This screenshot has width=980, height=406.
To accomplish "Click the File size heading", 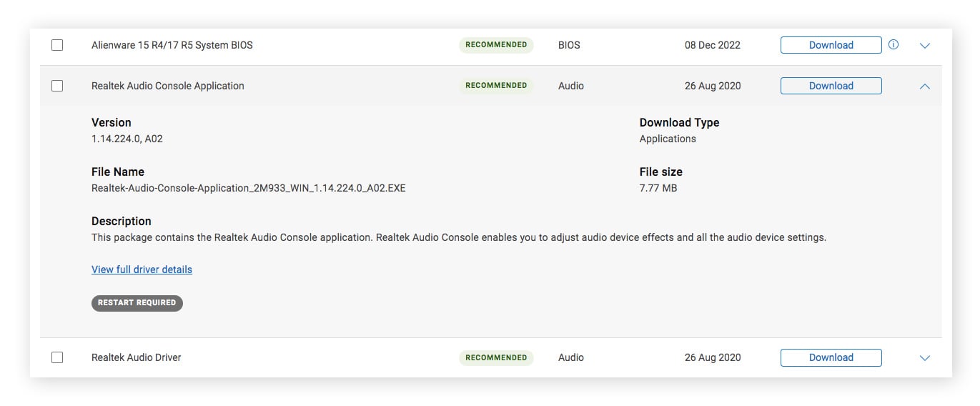I will (661, 172).
